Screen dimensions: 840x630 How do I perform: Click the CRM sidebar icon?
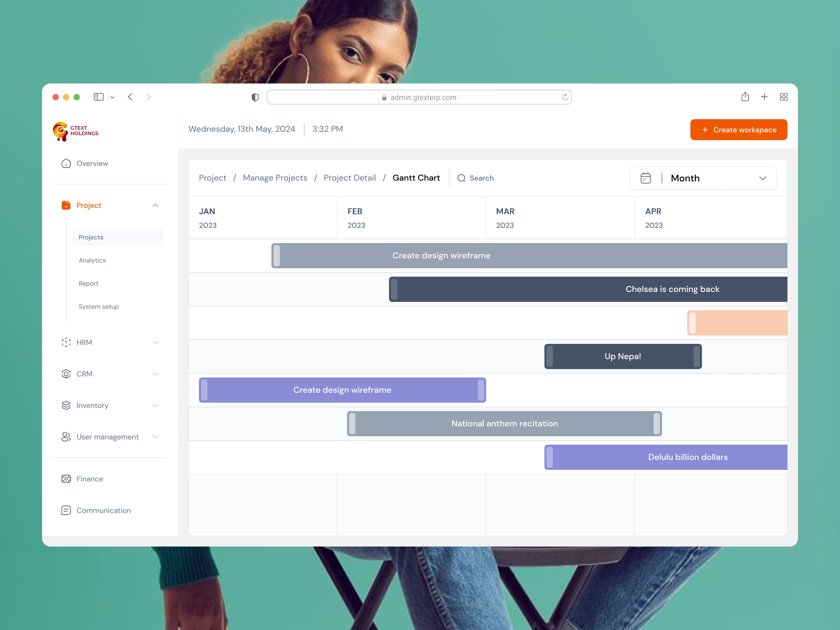click(66, 374)
